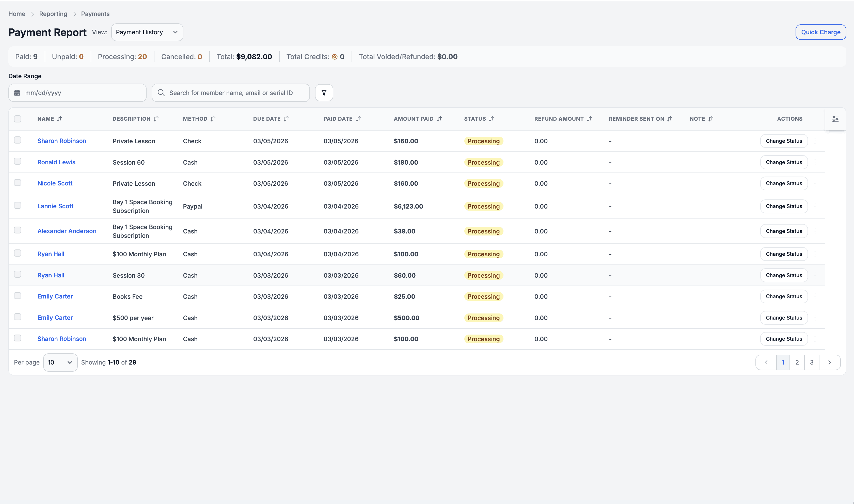The height and width of the screenshot is (504, 854).
Task: Sort by Status column arrows
Action: (491, 119)
